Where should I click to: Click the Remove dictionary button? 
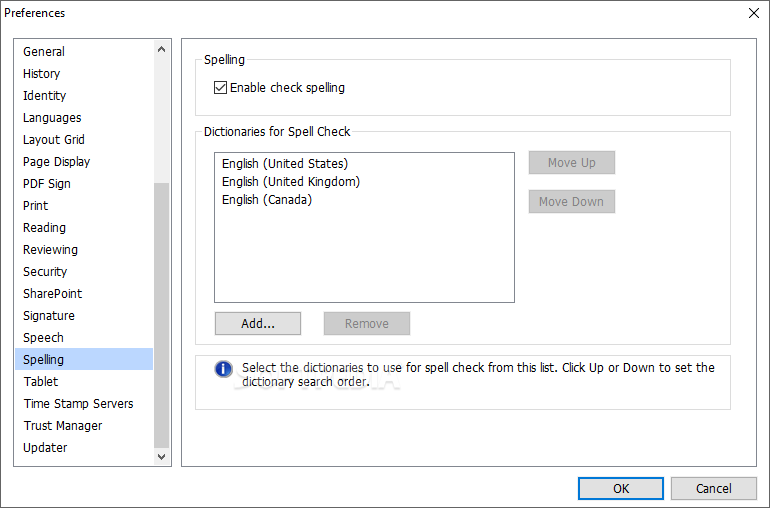coord(367,323)
